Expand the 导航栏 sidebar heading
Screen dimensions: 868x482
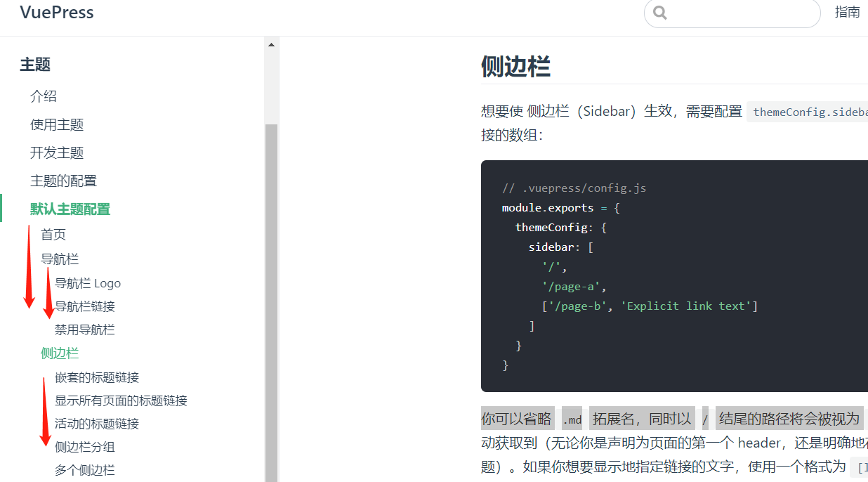tap(60, 259)
